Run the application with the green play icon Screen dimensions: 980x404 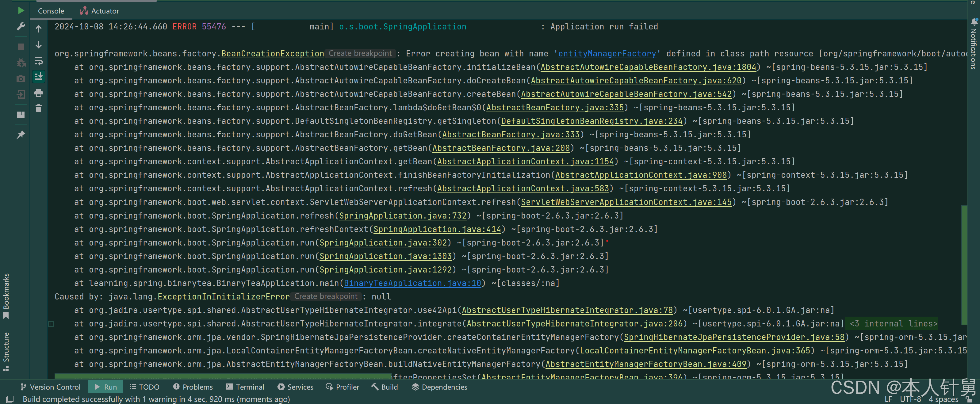[x=21, y=11]
